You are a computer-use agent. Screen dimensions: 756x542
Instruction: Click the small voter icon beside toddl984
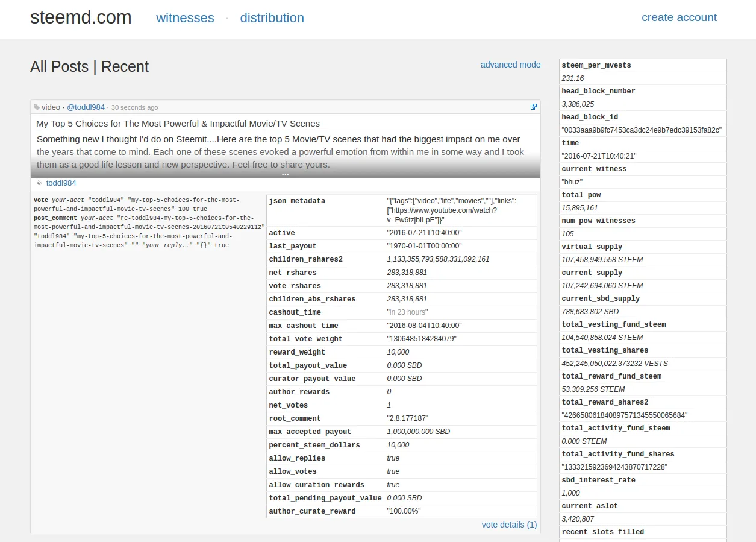(40, 183)
